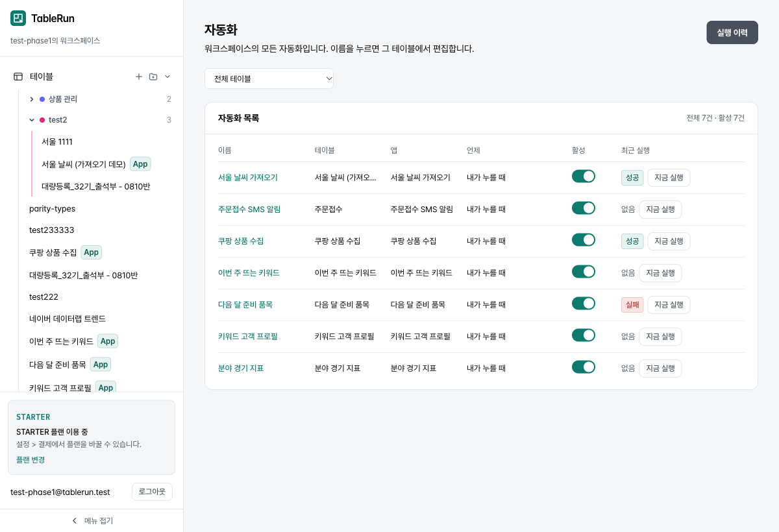Toggle 다음 달 준비 품목 active switch
Image resolution: width=779 pixels, height=532 pixels.
pos(584,304)
